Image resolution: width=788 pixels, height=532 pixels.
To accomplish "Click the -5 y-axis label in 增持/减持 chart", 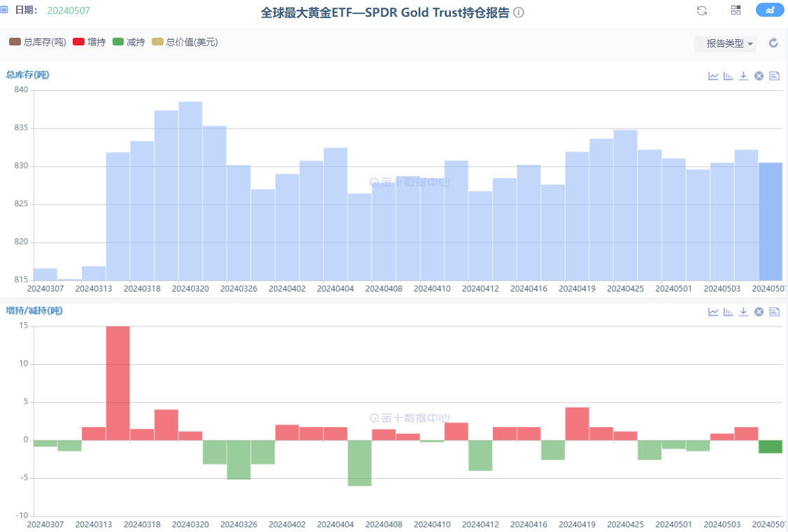I will (24, 477).
